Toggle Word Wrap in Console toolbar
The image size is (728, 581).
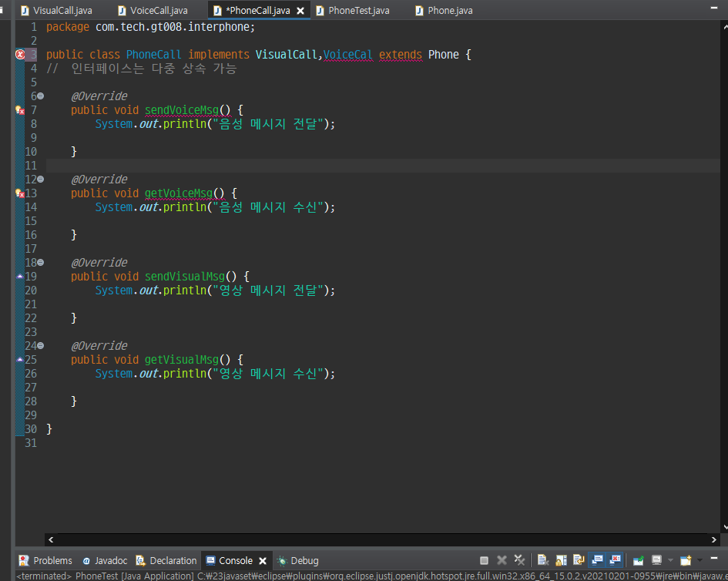(579, 560)
